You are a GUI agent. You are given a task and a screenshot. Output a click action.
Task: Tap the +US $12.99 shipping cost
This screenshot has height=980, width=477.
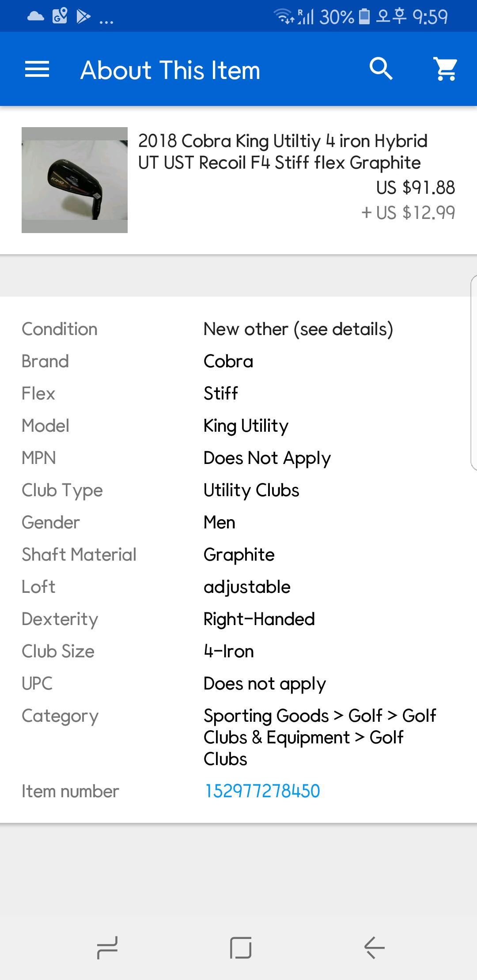point(408,213)
